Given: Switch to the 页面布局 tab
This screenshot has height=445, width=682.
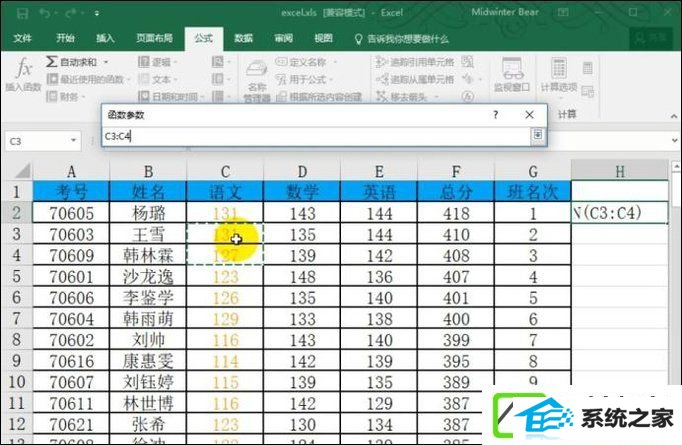Looking at the screenshot, I should 154,38.
